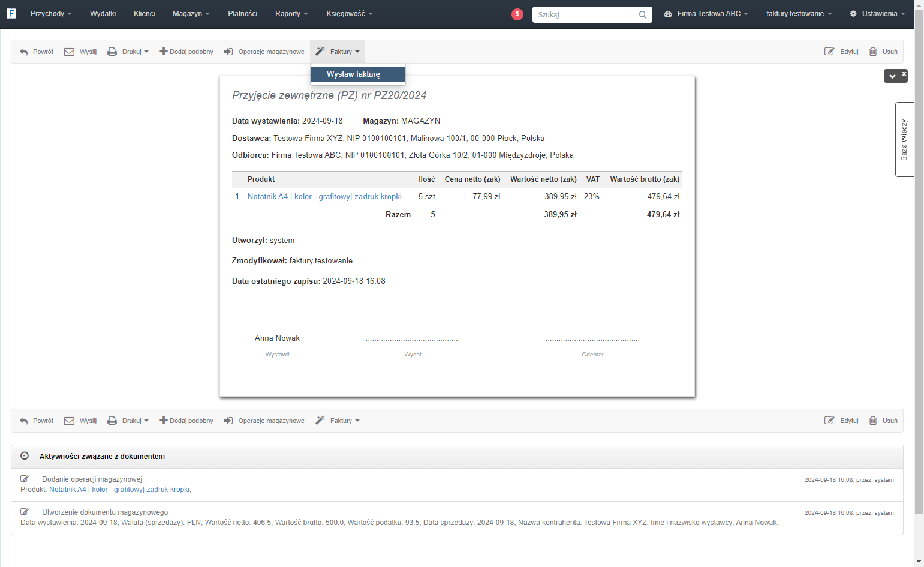Click the top Wyślij envelope icon
This screenshot has width=924, height=567.
pyautogui.click(x=69, y=52)
